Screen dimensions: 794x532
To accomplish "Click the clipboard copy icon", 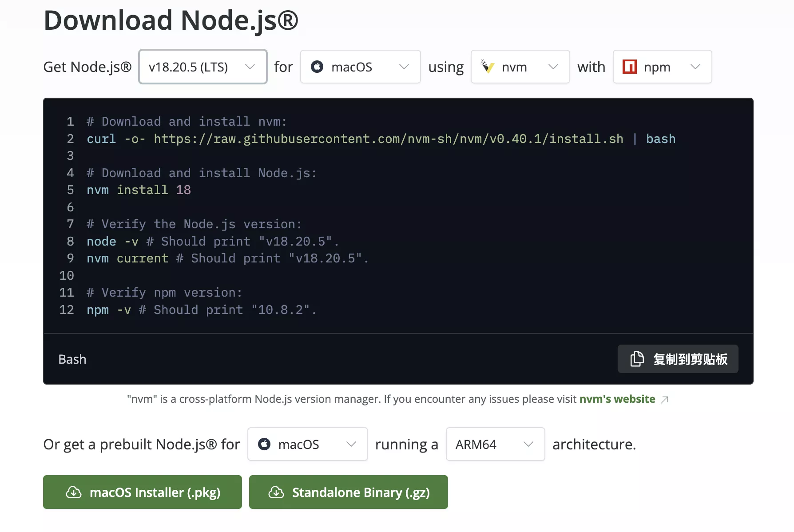I will [637, 359].
